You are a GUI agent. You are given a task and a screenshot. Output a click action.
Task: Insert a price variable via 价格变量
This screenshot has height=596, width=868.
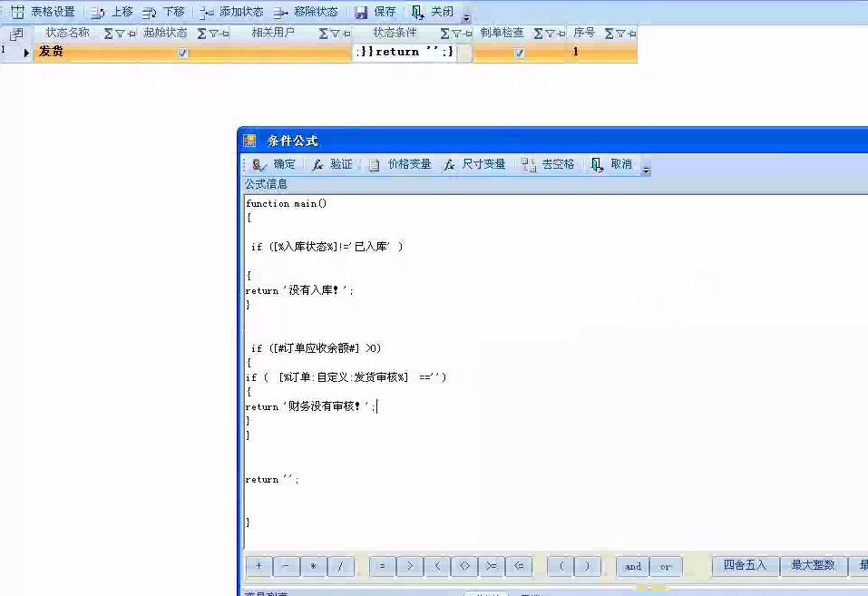[400, 164]
